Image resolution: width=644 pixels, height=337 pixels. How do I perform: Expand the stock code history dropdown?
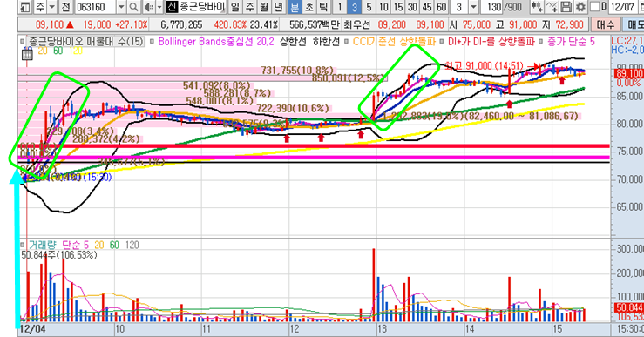(121, 7)
